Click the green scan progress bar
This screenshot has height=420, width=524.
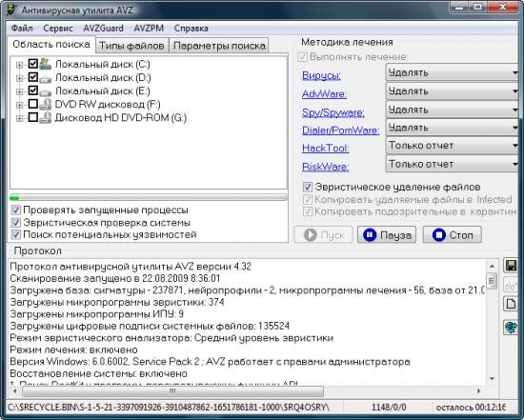click(149, 198)
